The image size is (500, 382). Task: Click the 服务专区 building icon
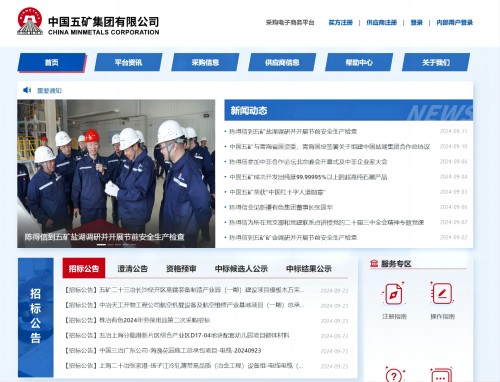(374, 263)
